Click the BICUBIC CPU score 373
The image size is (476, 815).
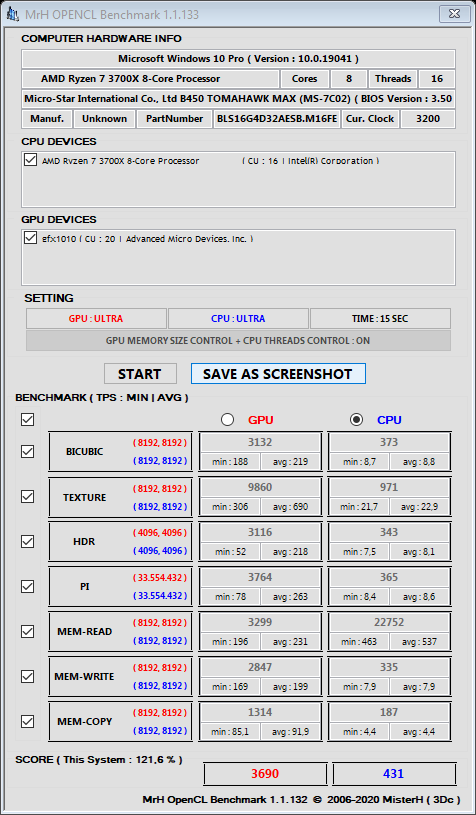point(389,442)
